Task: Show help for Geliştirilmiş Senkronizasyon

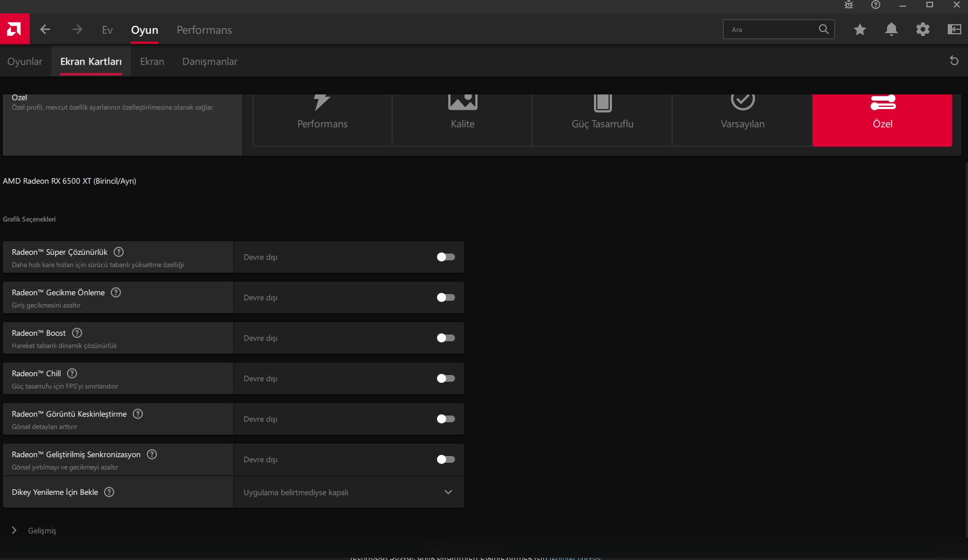Action: (x=152, y=454)
